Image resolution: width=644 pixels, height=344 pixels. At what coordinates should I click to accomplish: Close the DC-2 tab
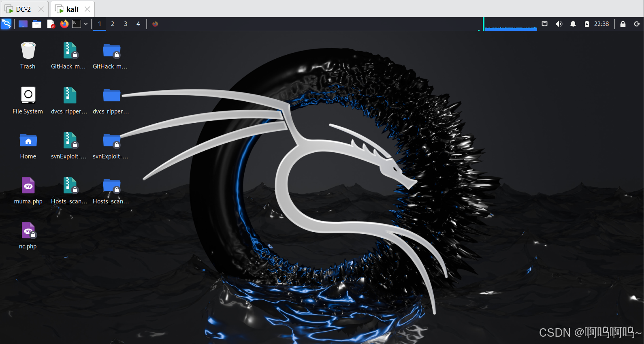tap(41, 9)
